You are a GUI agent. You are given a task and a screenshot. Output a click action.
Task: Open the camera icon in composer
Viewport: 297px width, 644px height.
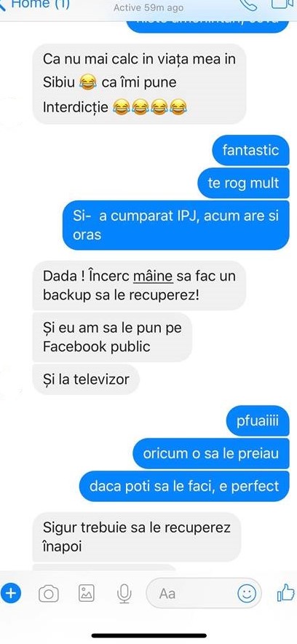point(48,594)
